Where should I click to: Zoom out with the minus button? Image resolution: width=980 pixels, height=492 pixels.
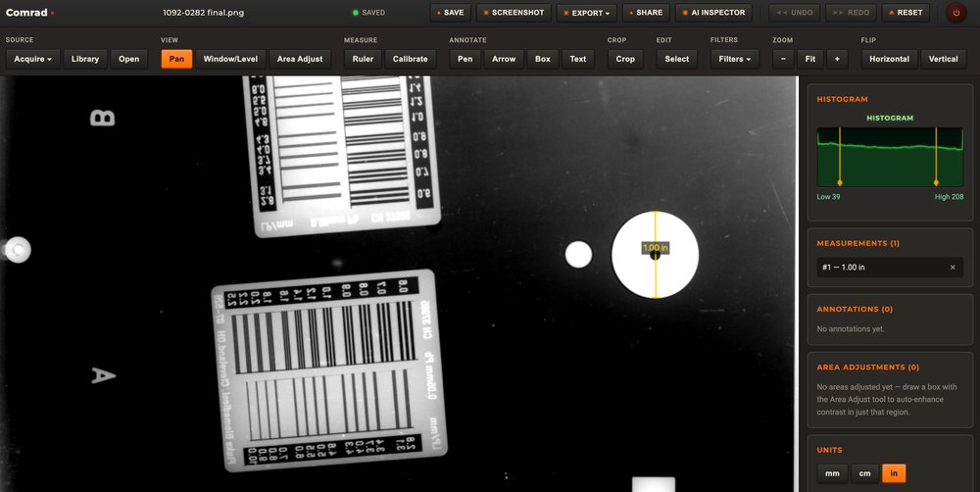tap(783, 59)
